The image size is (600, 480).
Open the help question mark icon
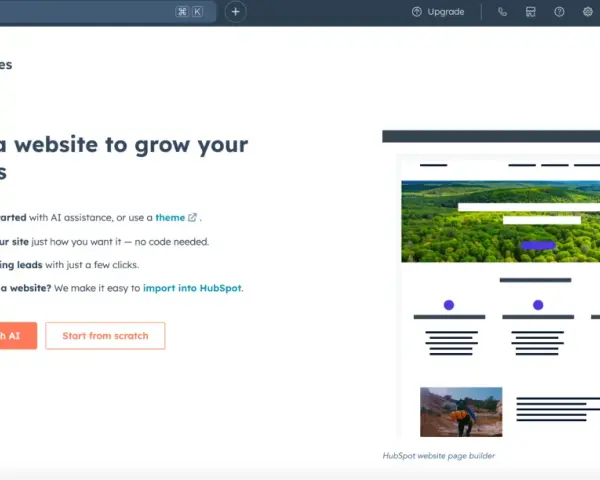click(559, 12)
